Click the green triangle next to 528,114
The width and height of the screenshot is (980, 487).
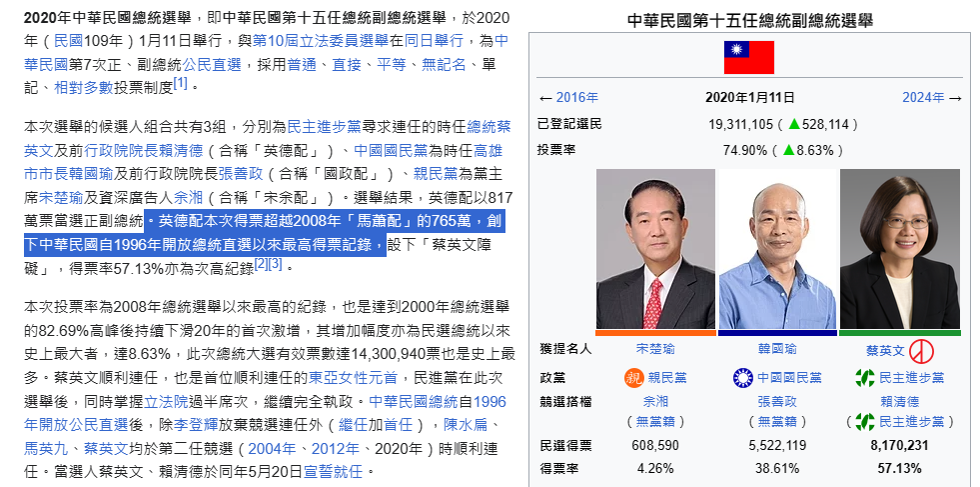coord(794,124)
